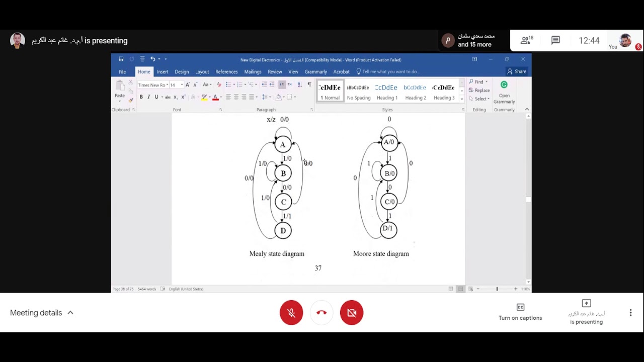Expand the Styles gallery More arrow

pos(462,99)
